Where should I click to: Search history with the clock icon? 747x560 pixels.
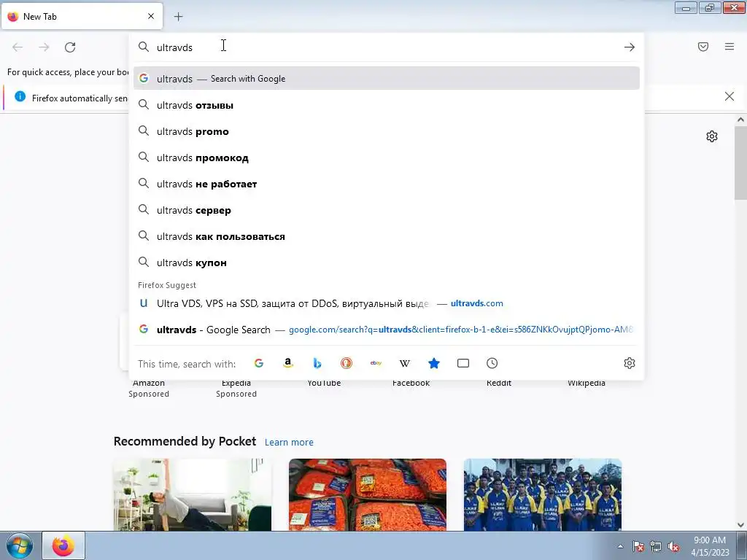point(492,363)
